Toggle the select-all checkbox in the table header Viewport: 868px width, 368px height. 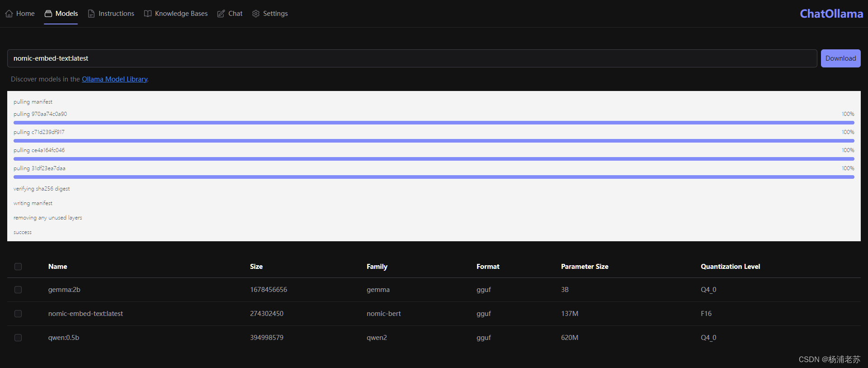pos(18,267)
